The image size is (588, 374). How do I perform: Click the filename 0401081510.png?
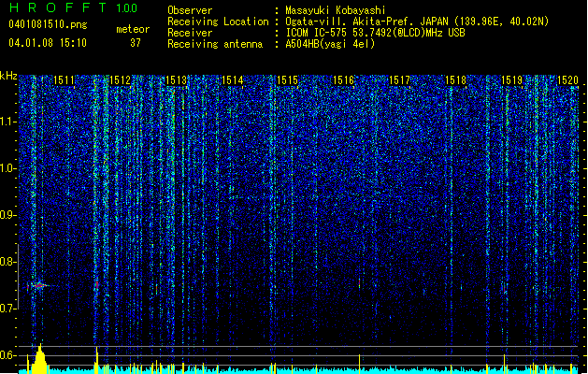(48, 25)
